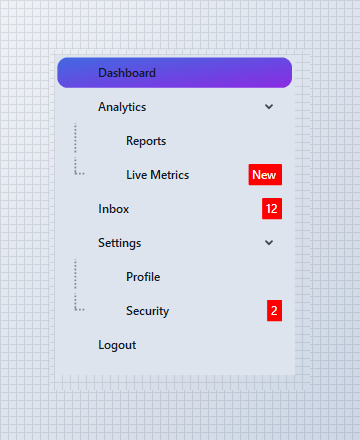
Task: Select the Settings label
Action: 119,243
